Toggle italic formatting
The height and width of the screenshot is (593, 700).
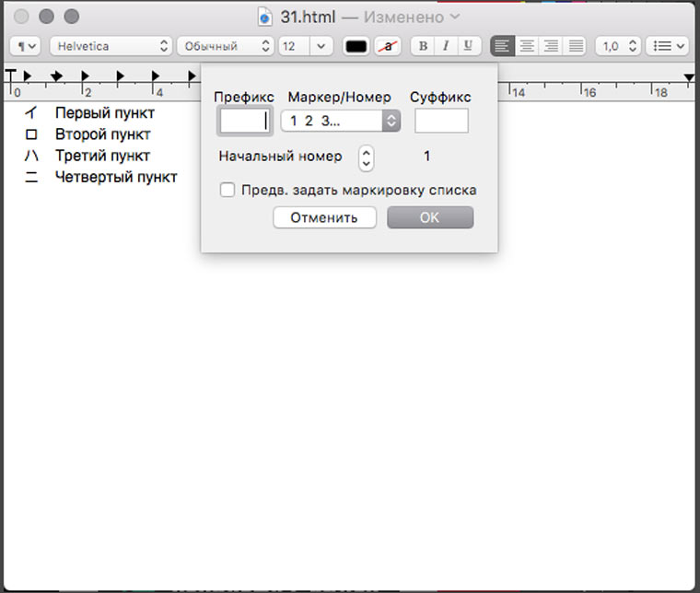(446, 46)
